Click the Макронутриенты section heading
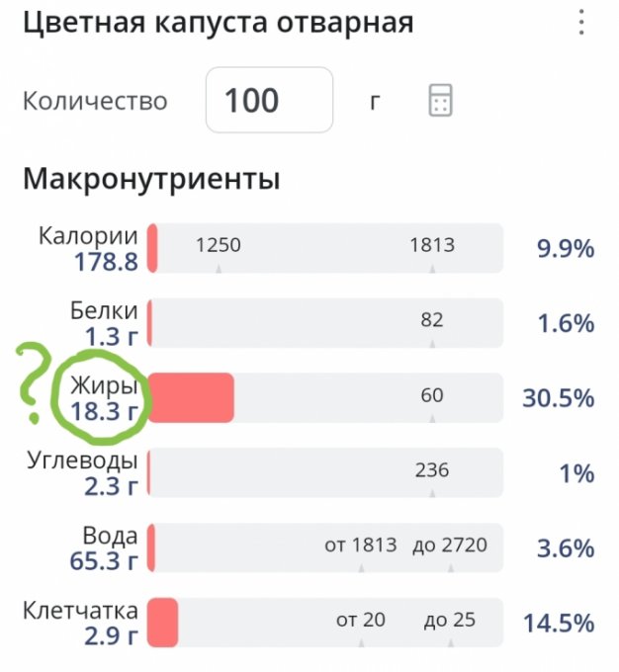This screenshot has width=619, height=672. 151,180
